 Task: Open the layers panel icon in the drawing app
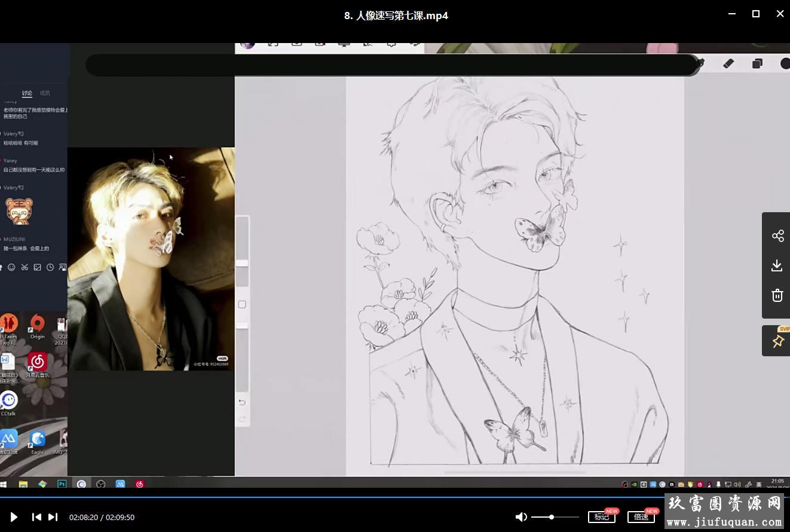[757, 63]
